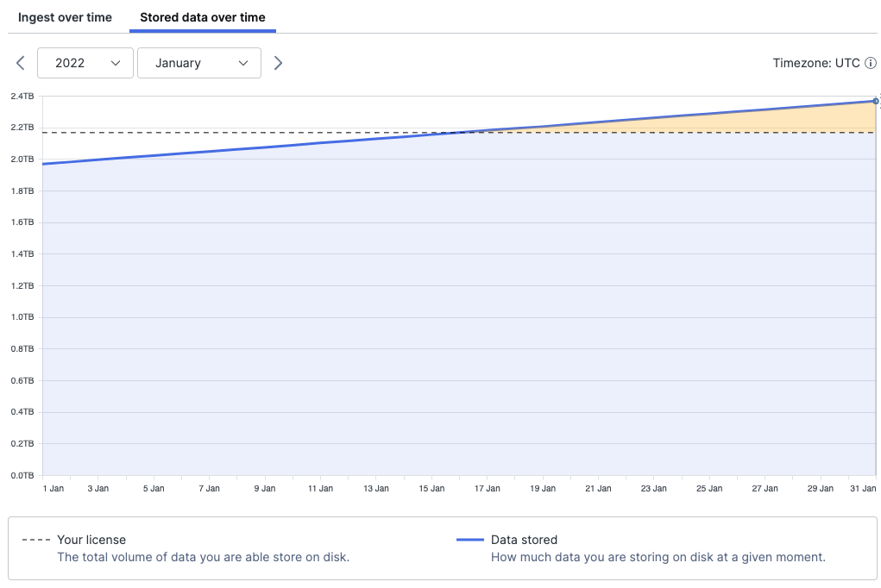Expand the month selector to pick February
The width and height of the screenshot is (881, 588).
pos(199,62)
